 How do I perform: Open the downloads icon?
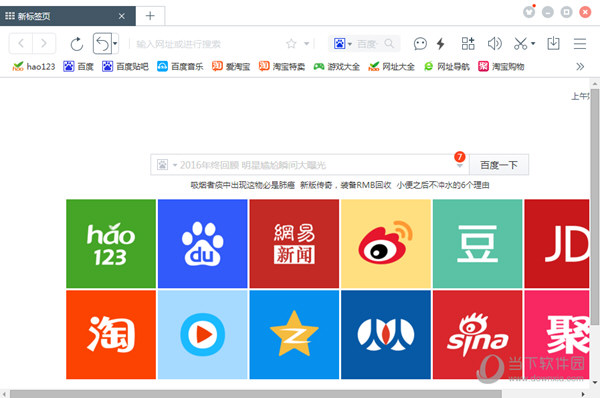tap(553, 44)
